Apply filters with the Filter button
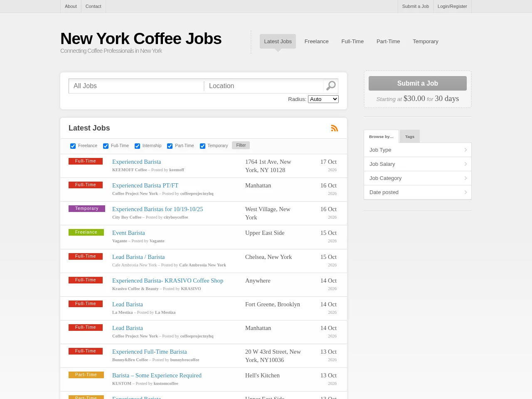The height and width of the screenshot is (399, 532). 241,145
